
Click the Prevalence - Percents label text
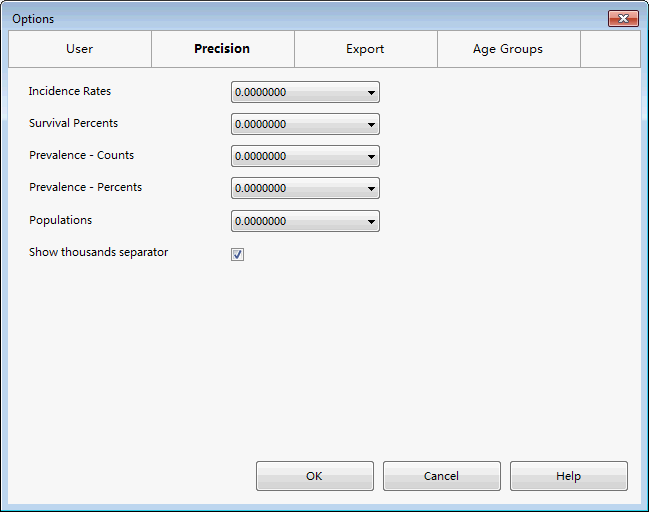pyautogui.click(x=85, y=188)
